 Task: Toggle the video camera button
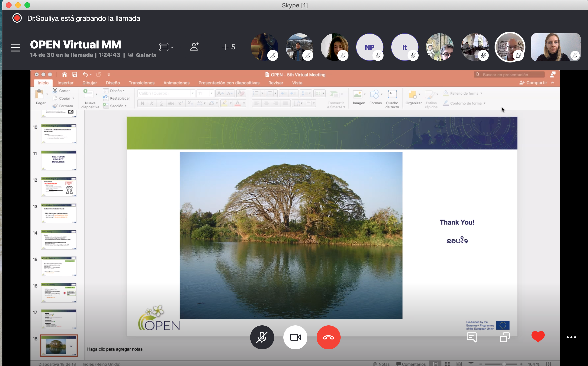click(295, 337)
